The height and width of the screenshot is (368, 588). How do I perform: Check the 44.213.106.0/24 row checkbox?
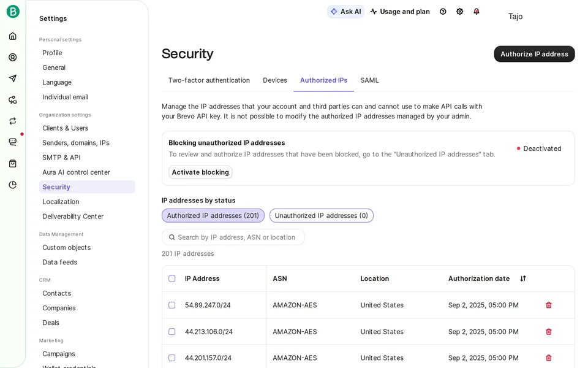click(x=171, y=332)
